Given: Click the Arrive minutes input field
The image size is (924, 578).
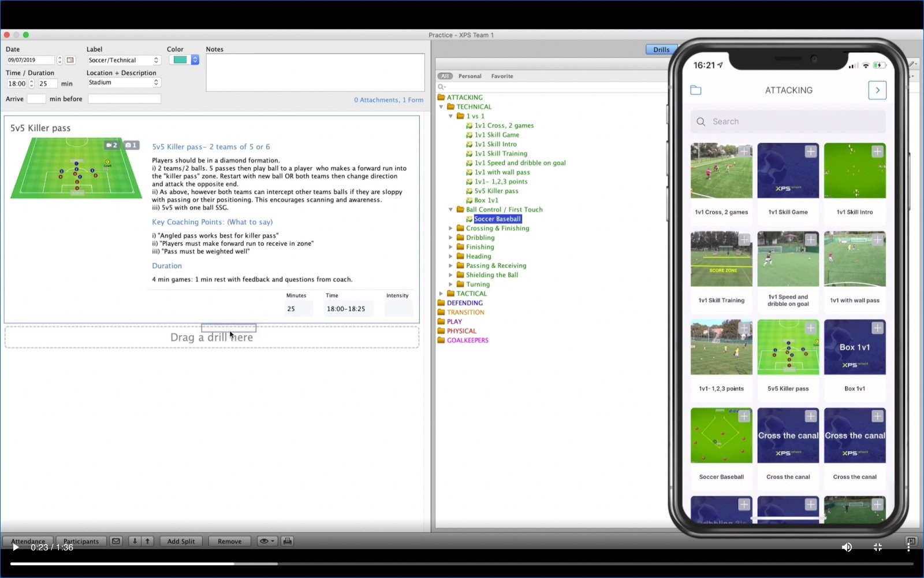Looking at the screenshot, I should pyautogui.click(x=36, y=99).
